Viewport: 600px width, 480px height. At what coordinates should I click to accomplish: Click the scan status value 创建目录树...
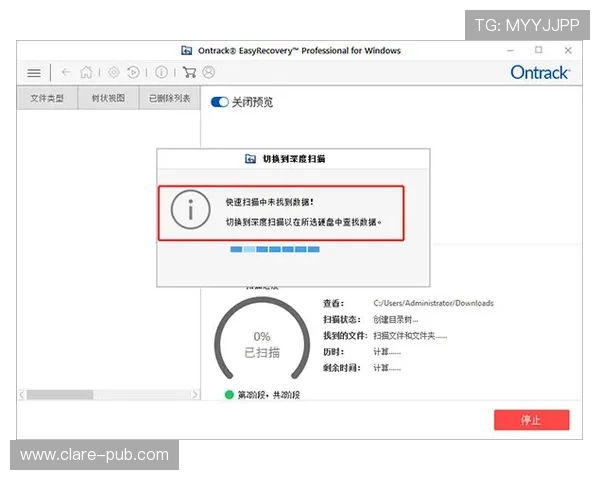coord(396,320)
